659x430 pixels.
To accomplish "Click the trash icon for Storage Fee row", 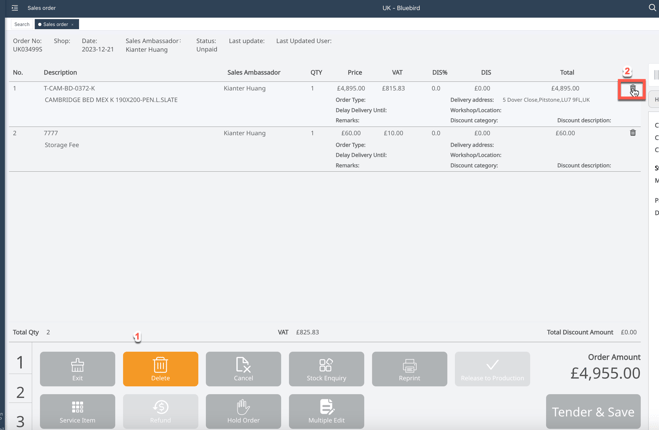I will click(632, 133).
